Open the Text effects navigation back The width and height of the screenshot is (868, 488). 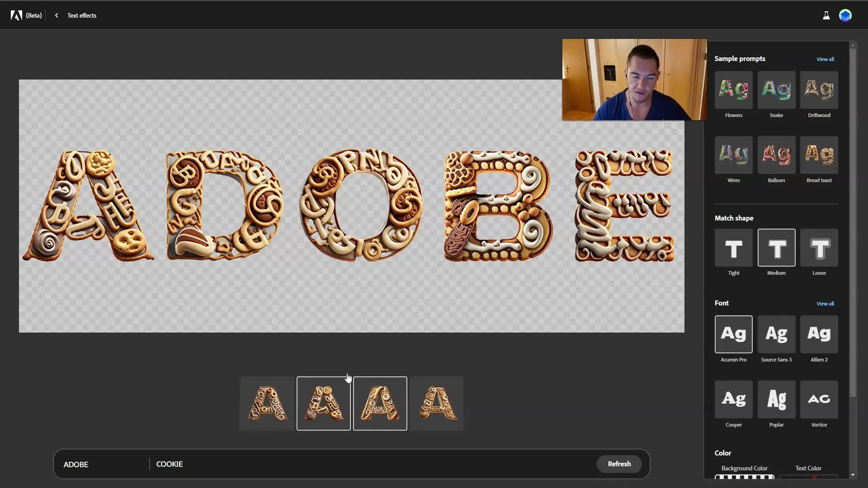pyautogui.click(x=56, y=15)
